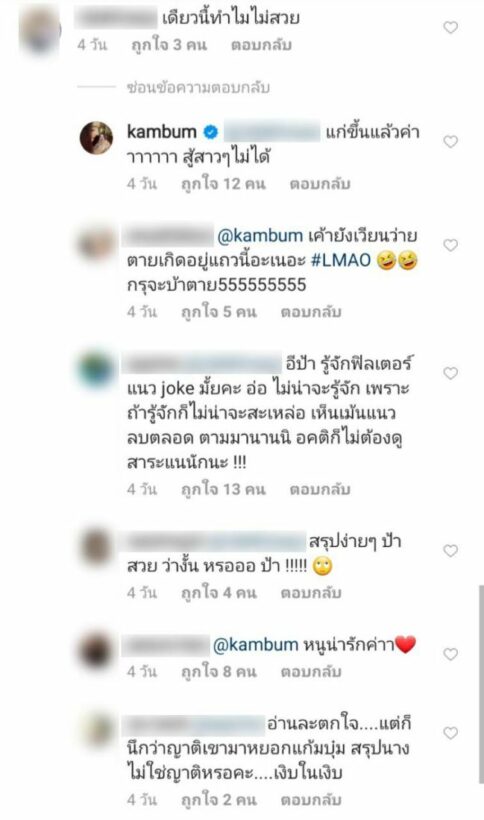This screenshot has width=484, height=820.
Task: View likes 'ถูกใจ 12 คน' on kambum's reply
Action: click(223, 184)
